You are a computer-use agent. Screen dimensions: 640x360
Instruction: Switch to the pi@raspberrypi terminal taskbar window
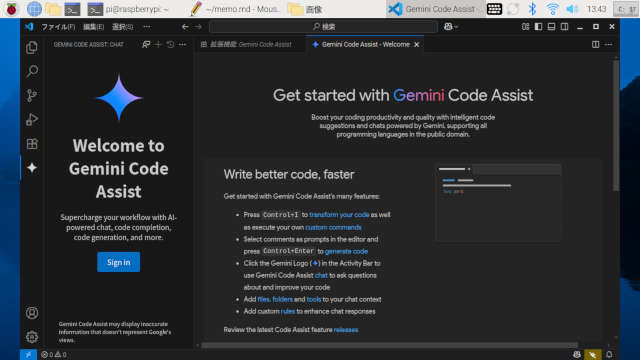click(129, 9)
